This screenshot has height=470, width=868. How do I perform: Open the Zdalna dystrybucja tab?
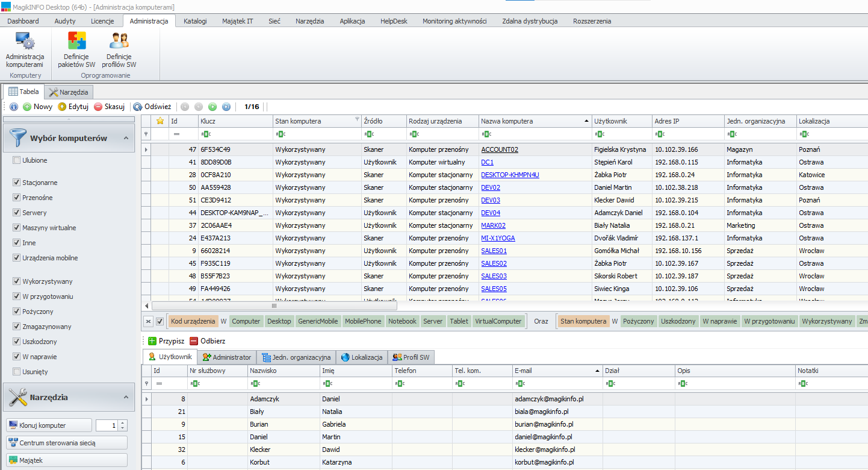[530, 21]
